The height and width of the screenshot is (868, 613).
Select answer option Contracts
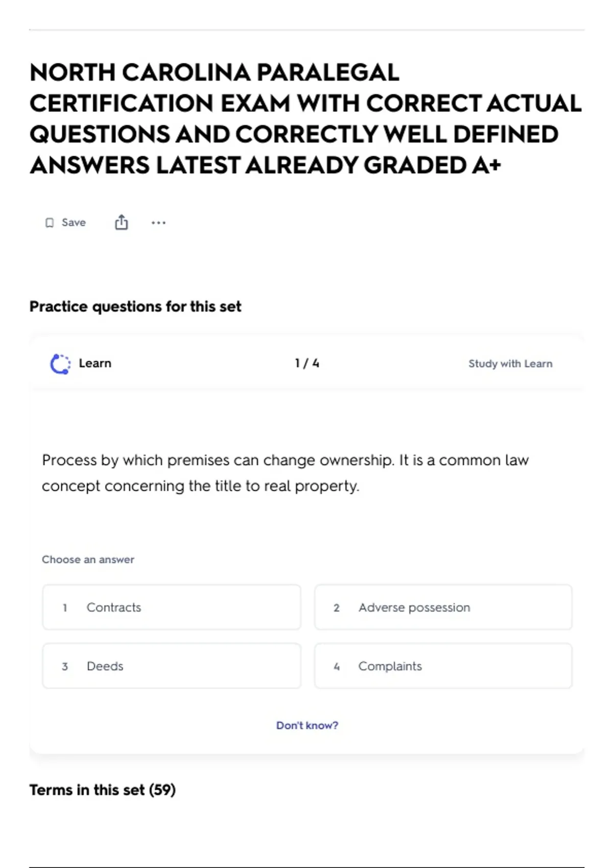172,607
